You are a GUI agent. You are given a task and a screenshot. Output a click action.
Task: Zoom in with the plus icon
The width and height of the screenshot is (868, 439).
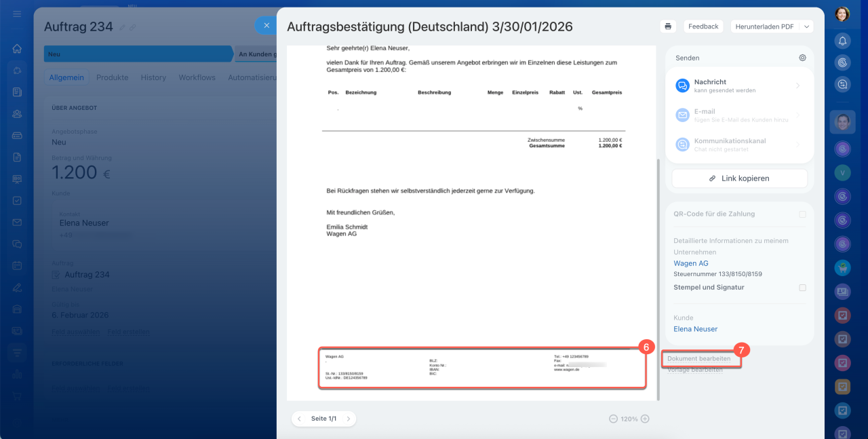(x=645, y=419)
